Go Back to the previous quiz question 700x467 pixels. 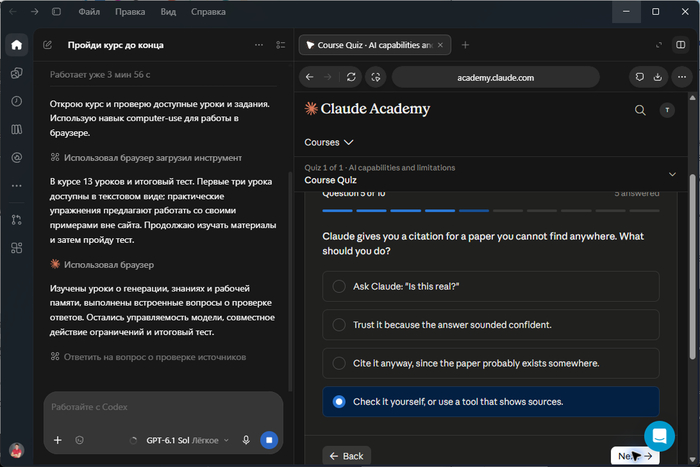(346, 456)
